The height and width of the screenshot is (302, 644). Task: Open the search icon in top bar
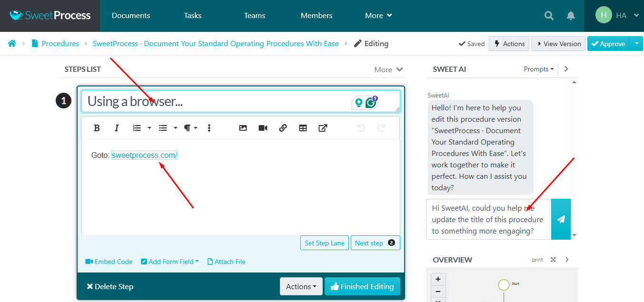549,16
